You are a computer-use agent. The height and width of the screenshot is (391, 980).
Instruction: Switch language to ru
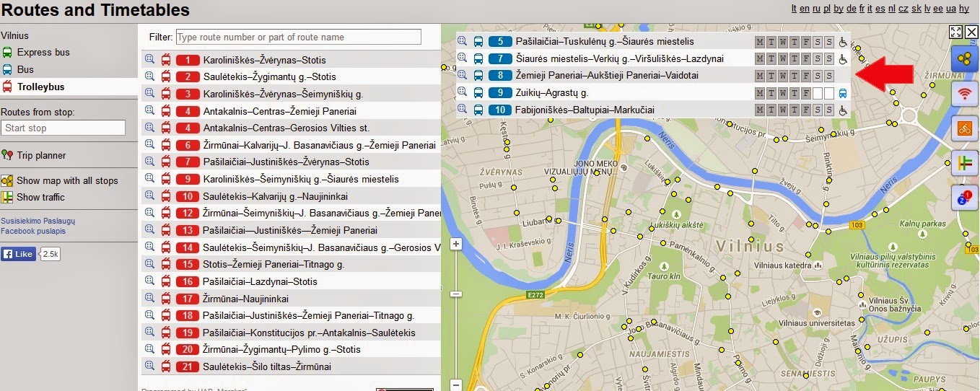point(816,9)
